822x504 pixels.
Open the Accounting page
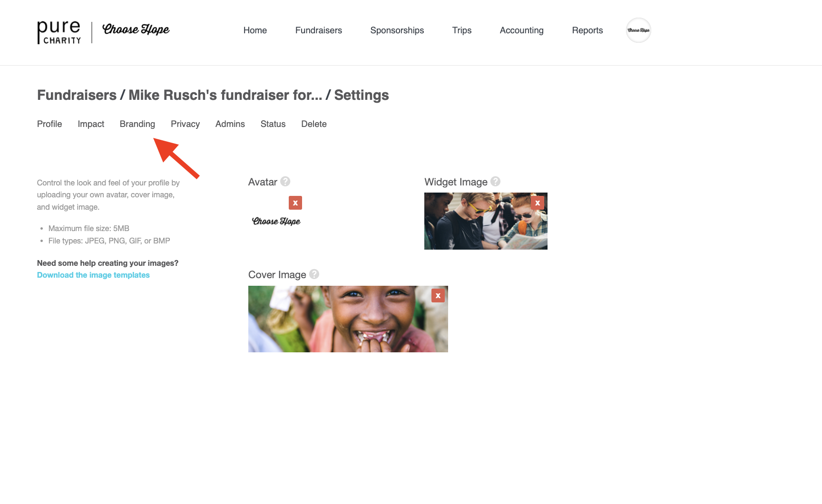click(521, 30)
